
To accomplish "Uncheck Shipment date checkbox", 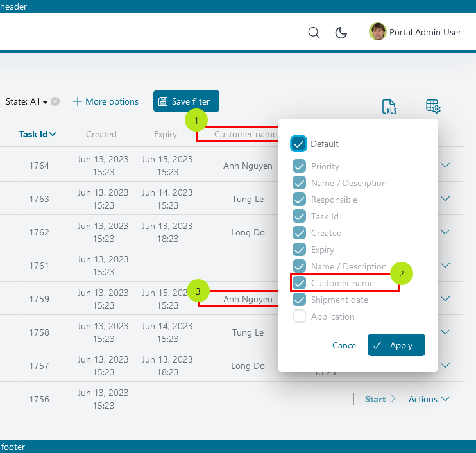I will (x=299, y=300).
